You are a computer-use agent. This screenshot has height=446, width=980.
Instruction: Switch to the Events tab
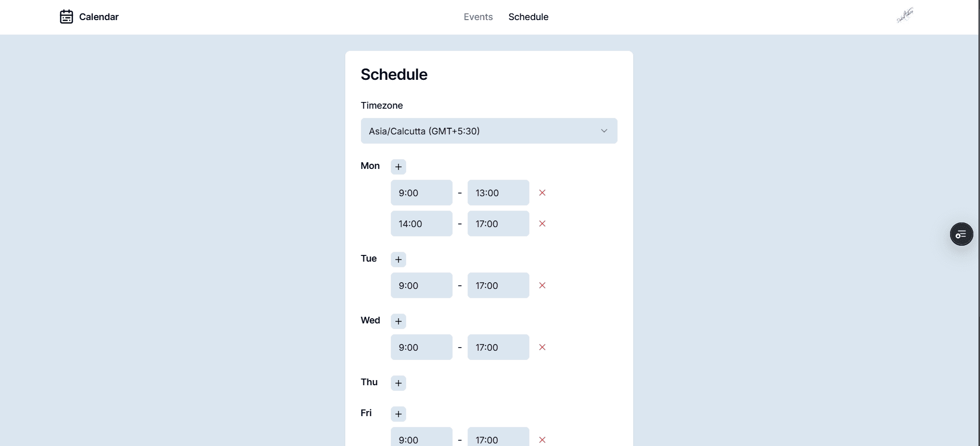tap(478, 17)
